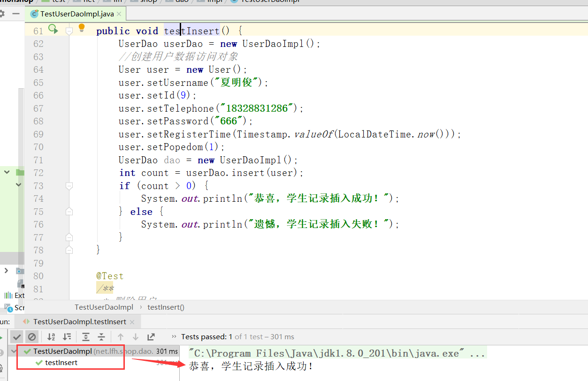Click the java.exe command line in console
This screenshot has height=381, width=588.
(x=337, y=353)
